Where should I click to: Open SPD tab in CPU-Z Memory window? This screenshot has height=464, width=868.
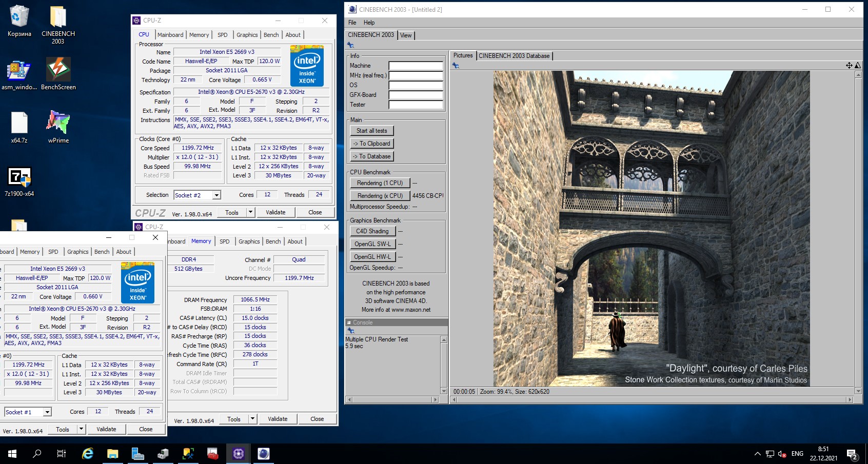[x=225, y=241]
